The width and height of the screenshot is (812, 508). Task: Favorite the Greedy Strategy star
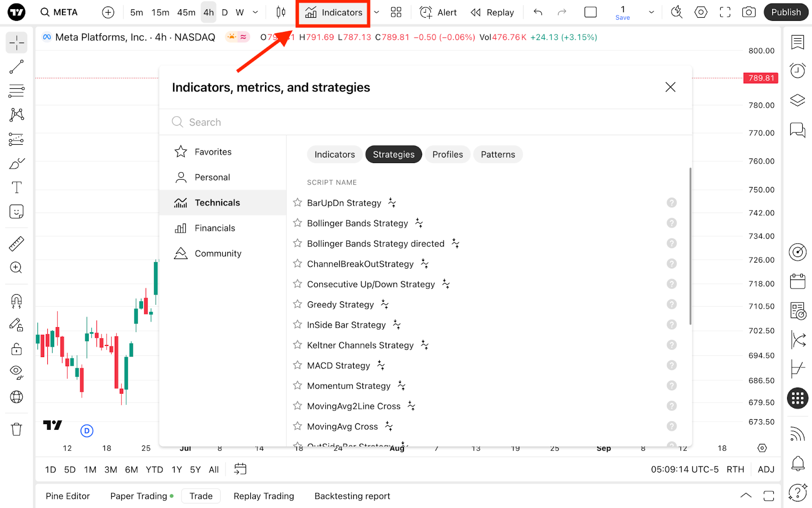(x=298, y=304)
